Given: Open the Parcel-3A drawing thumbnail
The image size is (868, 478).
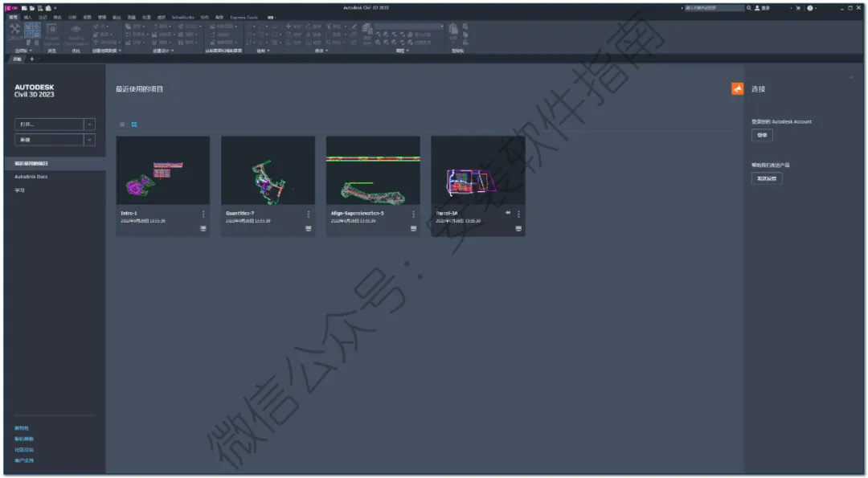Looking at the screenshot, I should [478, 170].
